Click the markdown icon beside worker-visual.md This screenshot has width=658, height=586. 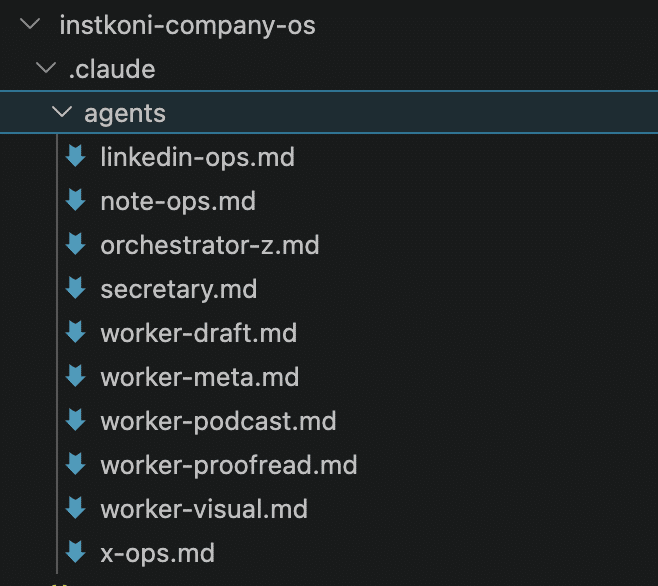point(75,509)
